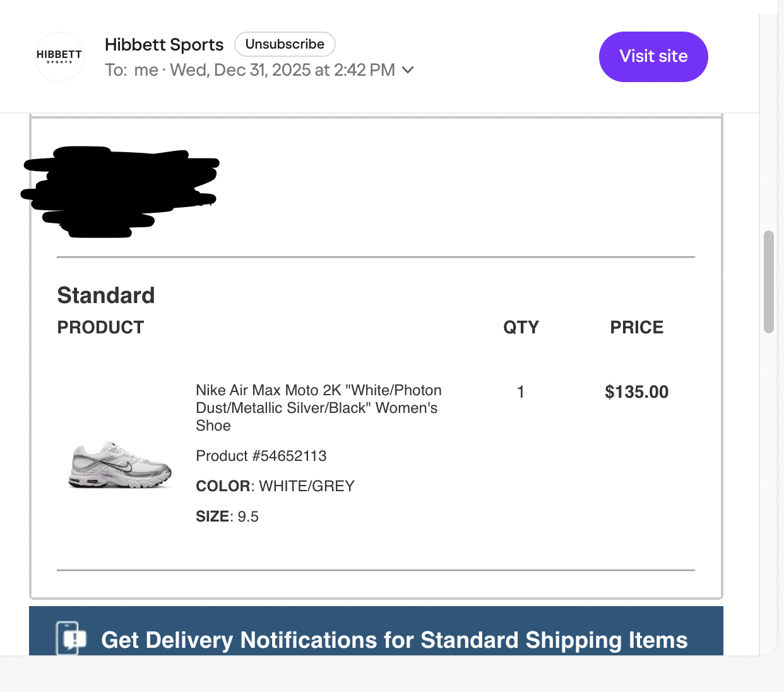Click the Standard shipping heading

(106, 295)
